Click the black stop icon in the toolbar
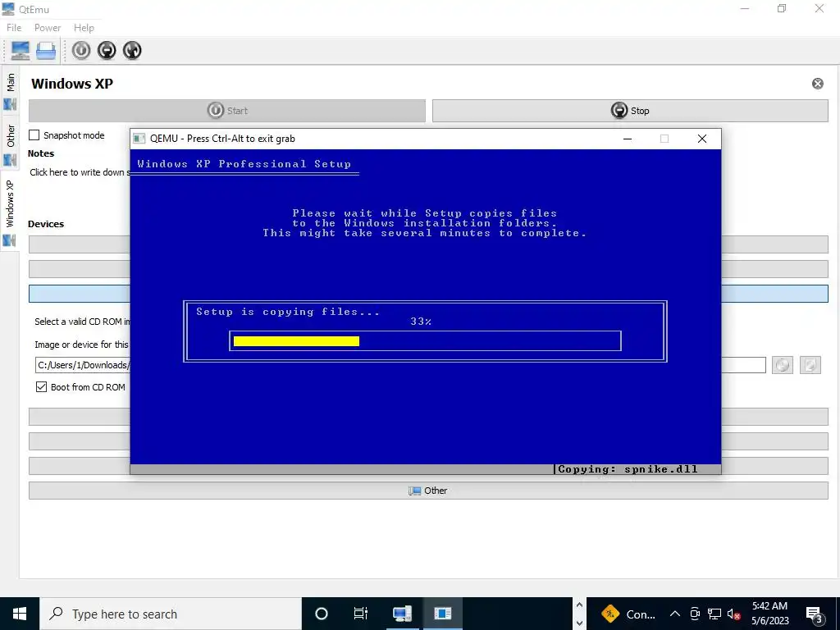This screenshot has height=630, width=840. [107, 50]
